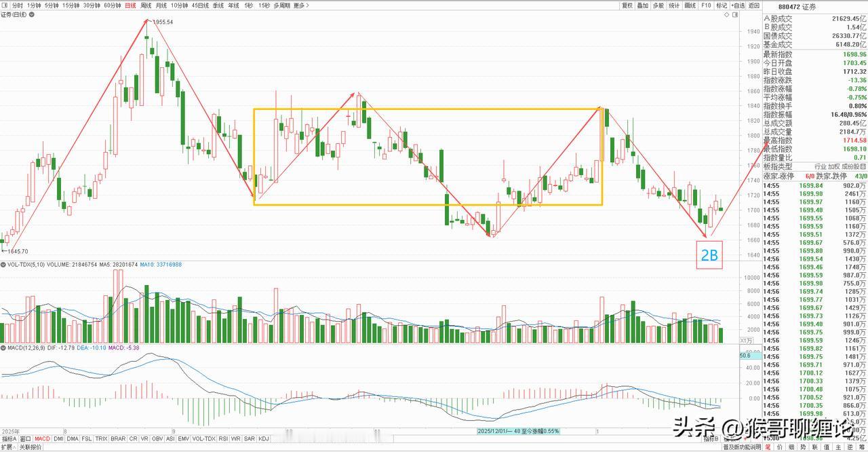Select the 15秒 period
Screen dimensions: 868x452
(x=264, y=5)
